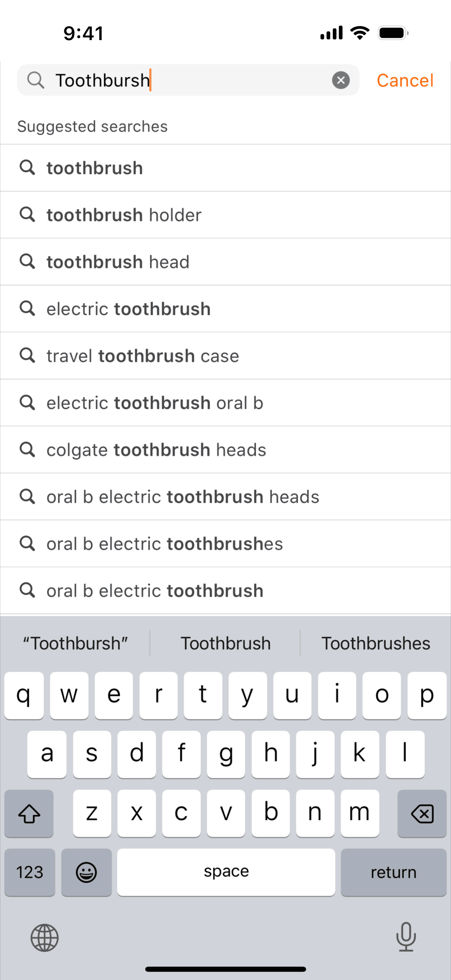
Task: Accept the 'Toothbrush' keyboard autocorrect suggestion
Action: tap(225, 643)
